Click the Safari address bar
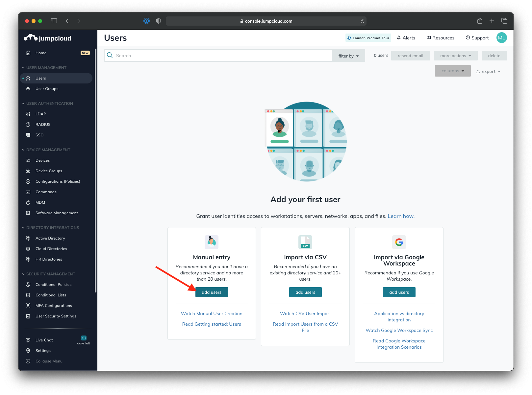The height and width of the screenshot is (395, 532). [266, 21]
